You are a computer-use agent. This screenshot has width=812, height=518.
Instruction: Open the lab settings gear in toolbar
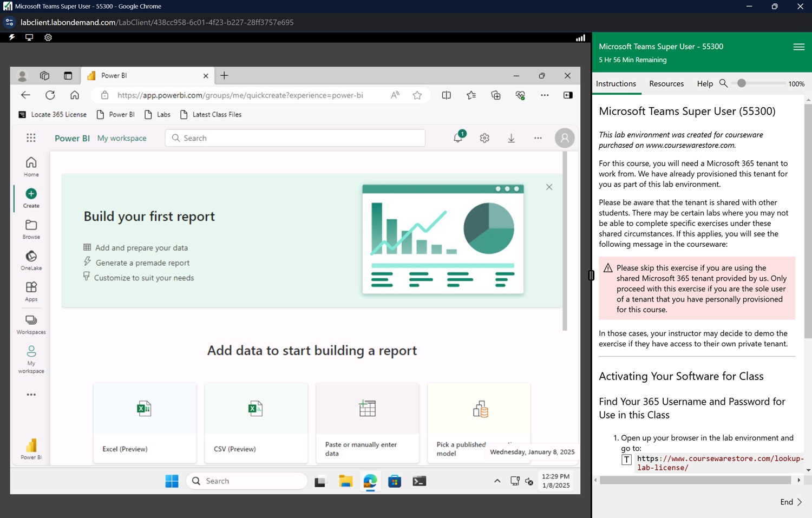48,37
